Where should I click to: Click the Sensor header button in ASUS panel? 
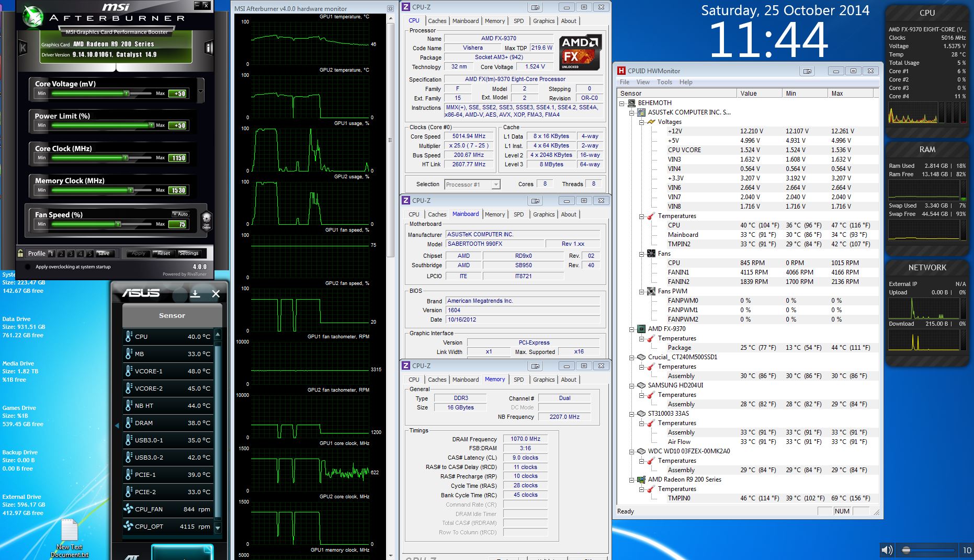click(x=172, y=316)
